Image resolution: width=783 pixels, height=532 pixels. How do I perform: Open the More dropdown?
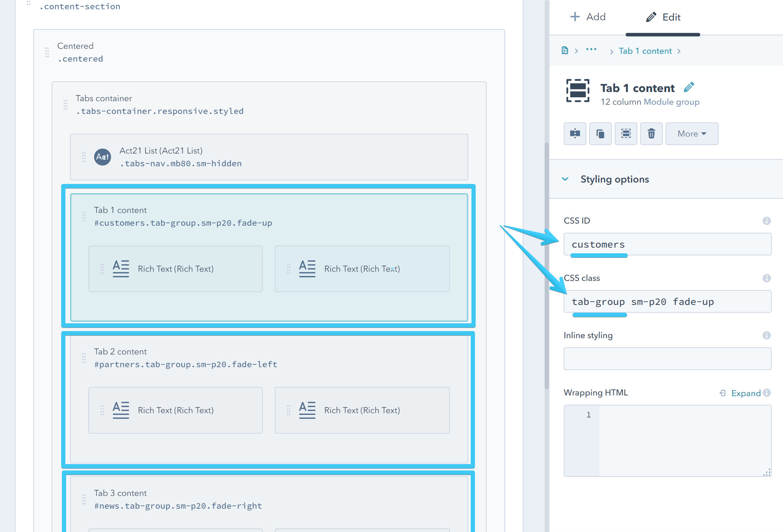point(691,134)
